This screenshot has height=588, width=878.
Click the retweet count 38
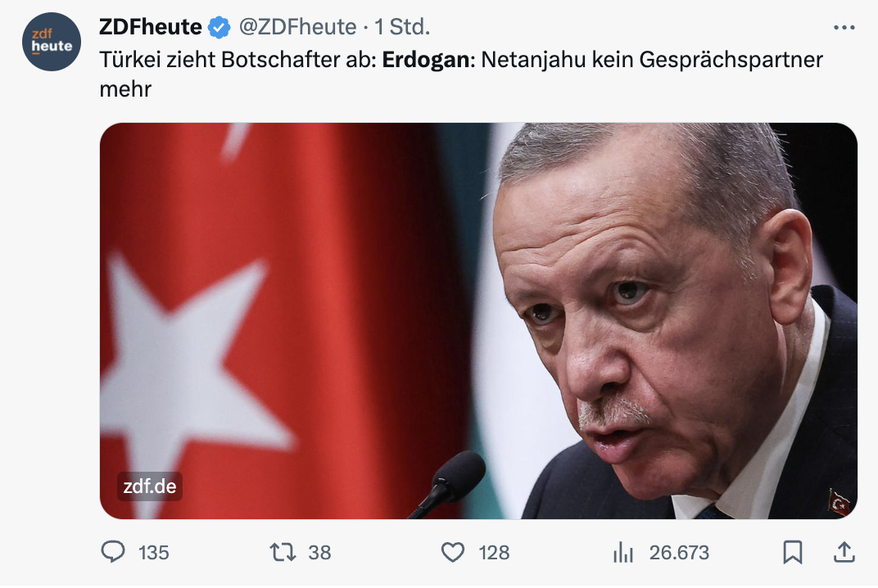pyautogui.click(x=319, y=553)
